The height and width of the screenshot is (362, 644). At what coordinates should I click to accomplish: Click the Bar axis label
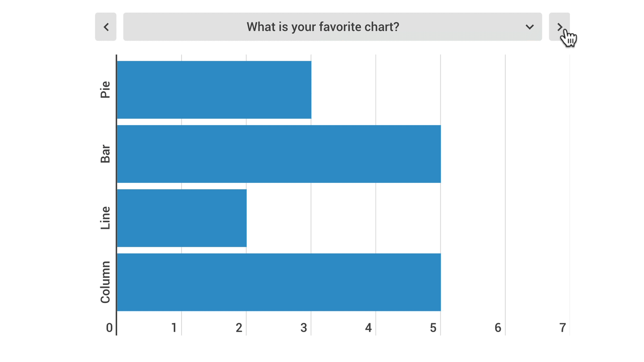click(105, 154)
